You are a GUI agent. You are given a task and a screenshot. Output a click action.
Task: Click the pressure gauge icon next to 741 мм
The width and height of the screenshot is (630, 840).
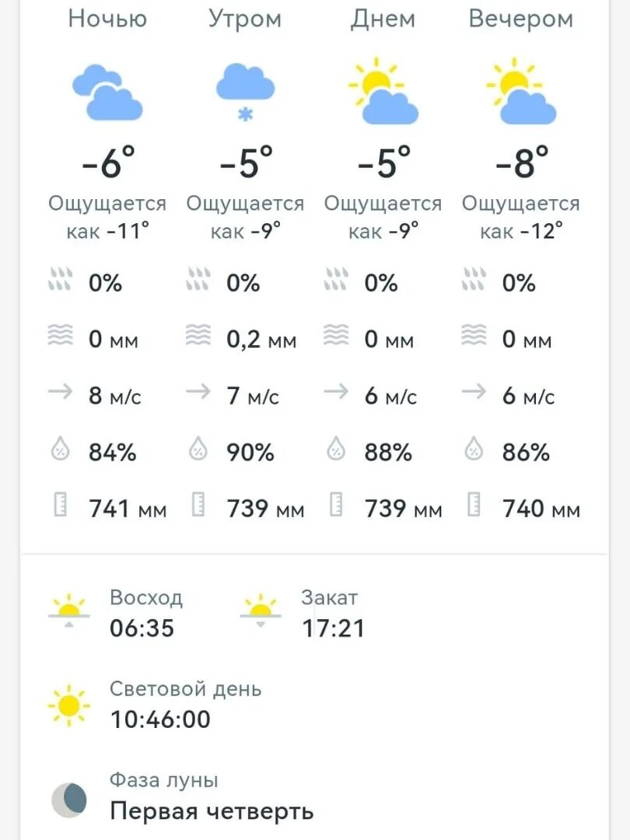click(61, 505)
